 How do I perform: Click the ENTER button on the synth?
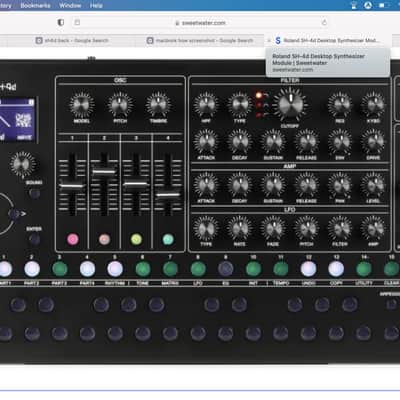34,239
